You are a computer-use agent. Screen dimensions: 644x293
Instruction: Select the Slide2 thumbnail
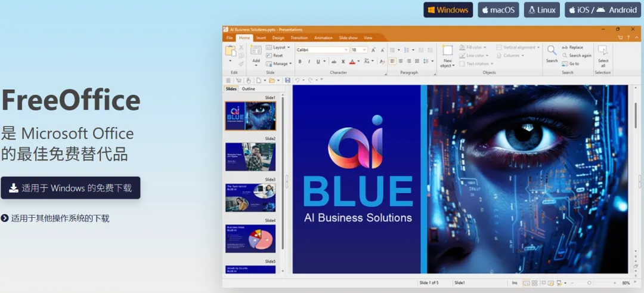pyautogui.click(x=250, y=156)
